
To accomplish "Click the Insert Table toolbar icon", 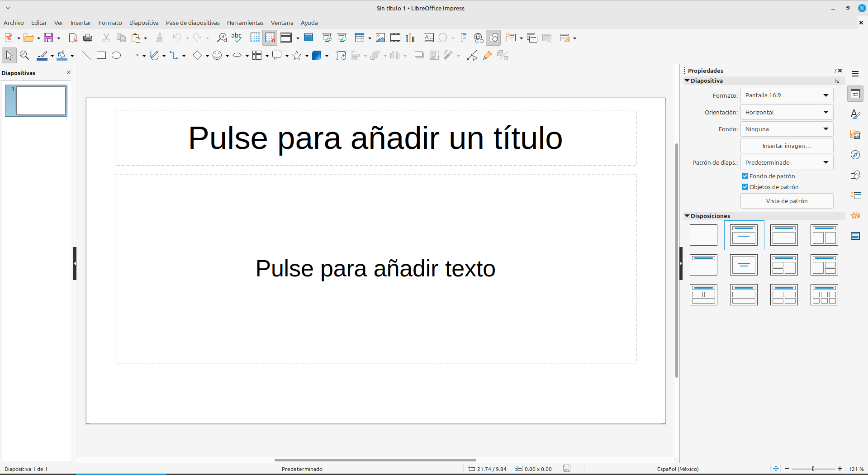I will pyautogui.click(x=360, y=38).
